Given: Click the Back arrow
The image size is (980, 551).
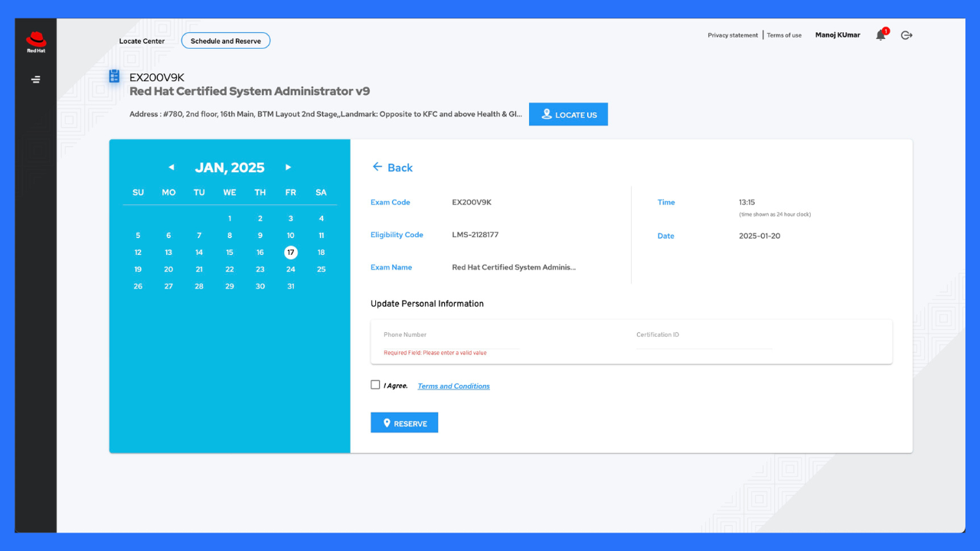Looking at the screenshot, I should pyautogui.click(x=377, y=168).
